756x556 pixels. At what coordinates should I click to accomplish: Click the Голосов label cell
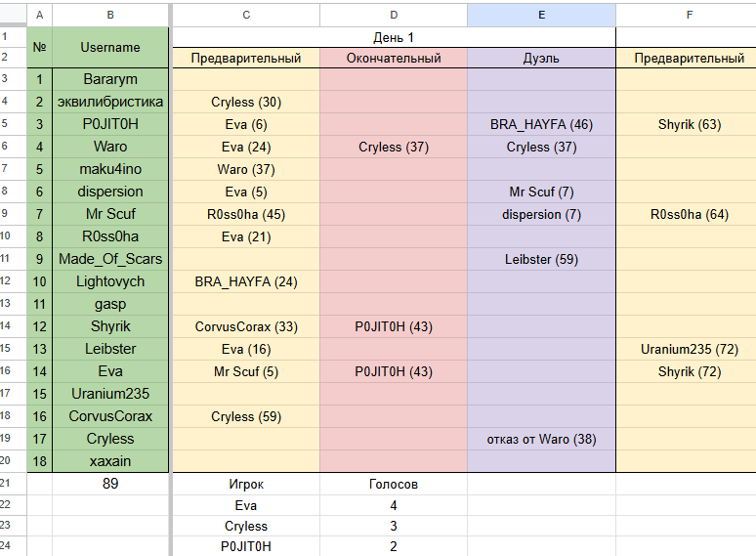394,484
